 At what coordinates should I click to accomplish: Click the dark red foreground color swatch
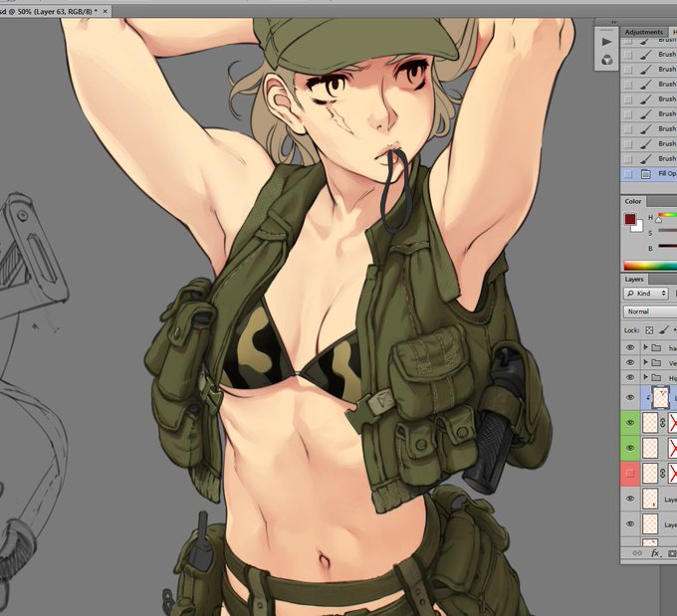630,219
